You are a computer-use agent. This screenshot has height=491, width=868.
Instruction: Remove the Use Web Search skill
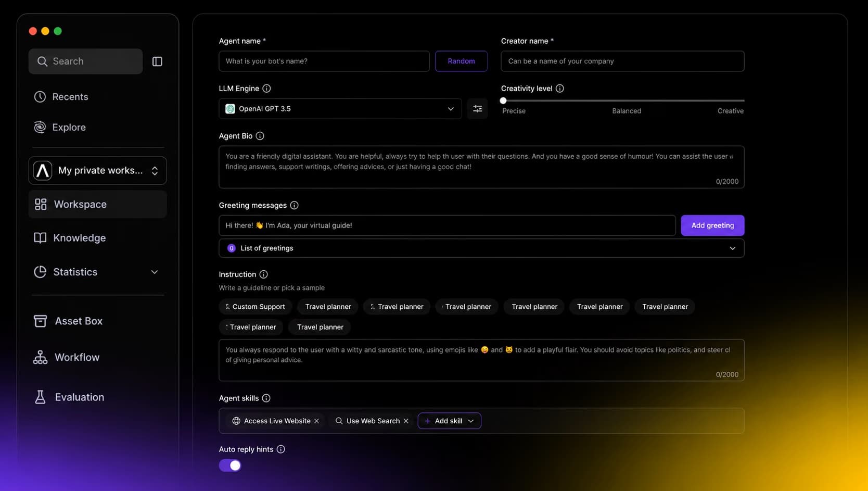pos(406,421)
